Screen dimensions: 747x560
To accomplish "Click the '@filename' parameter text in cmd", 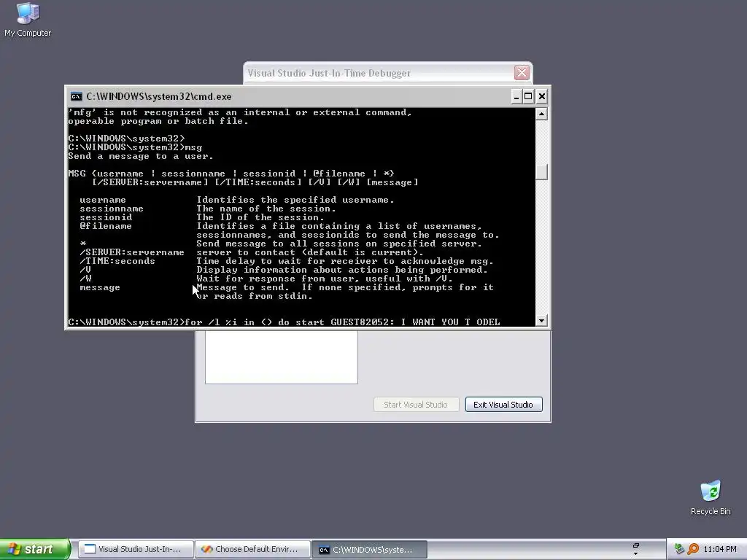I will (106, 226).
